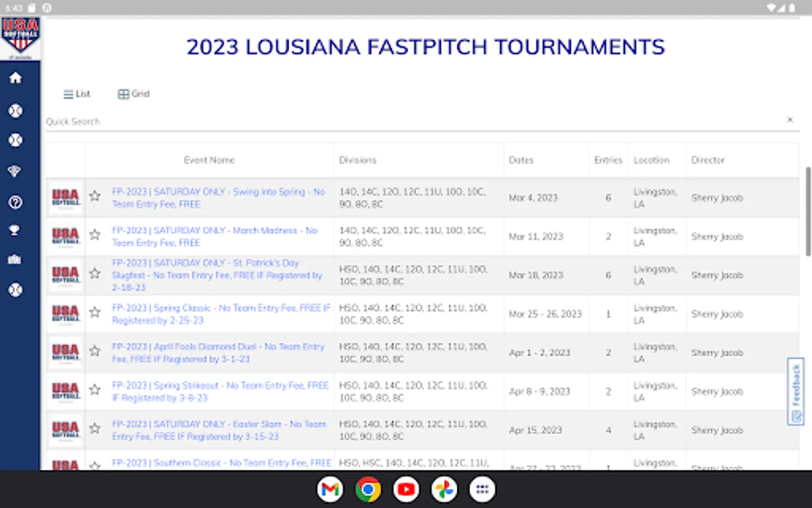Select the Home icon in the sidebar
812x508 pixels.
(14, 78)
